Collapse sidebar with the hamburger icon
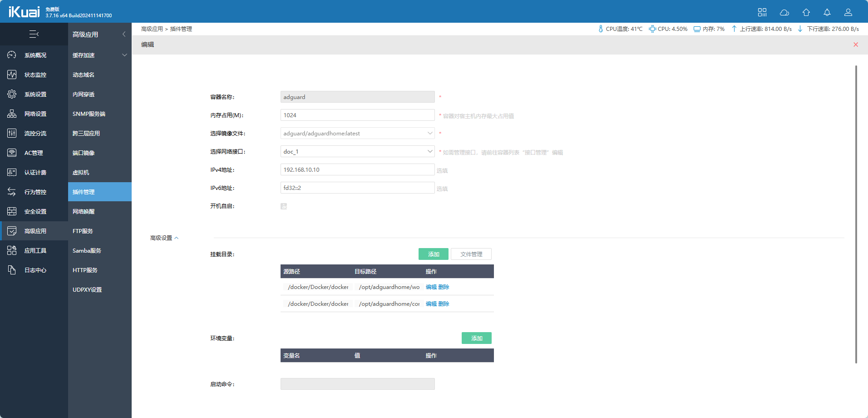 click(34, 34)
